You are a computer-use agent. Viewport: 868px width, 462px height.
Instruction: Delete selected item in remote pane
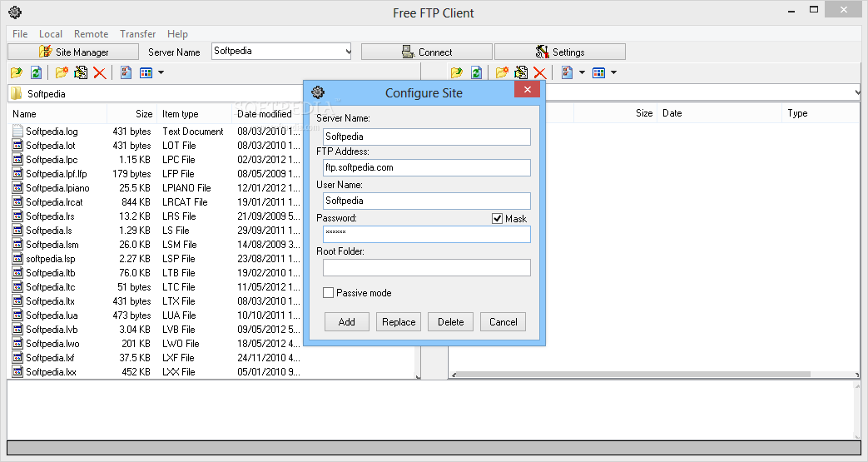click(540, 72)
